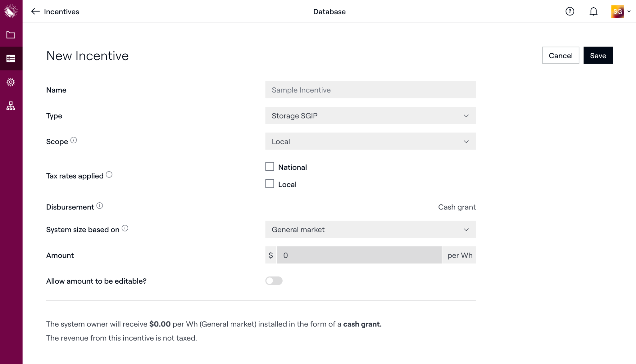Expand the Scope dropdown showing Local
Viewport: 636px width, 364px height.
(370, 142)
